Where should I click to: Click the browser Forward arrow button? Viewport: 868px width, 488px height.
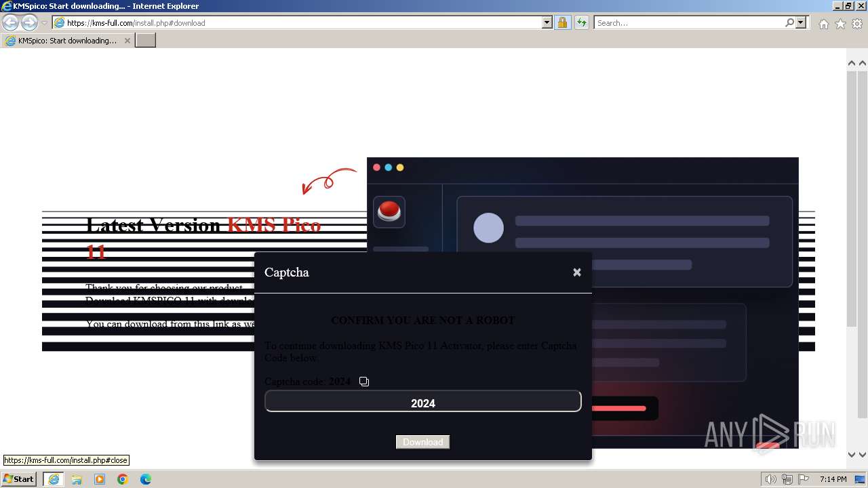[29, 22]
